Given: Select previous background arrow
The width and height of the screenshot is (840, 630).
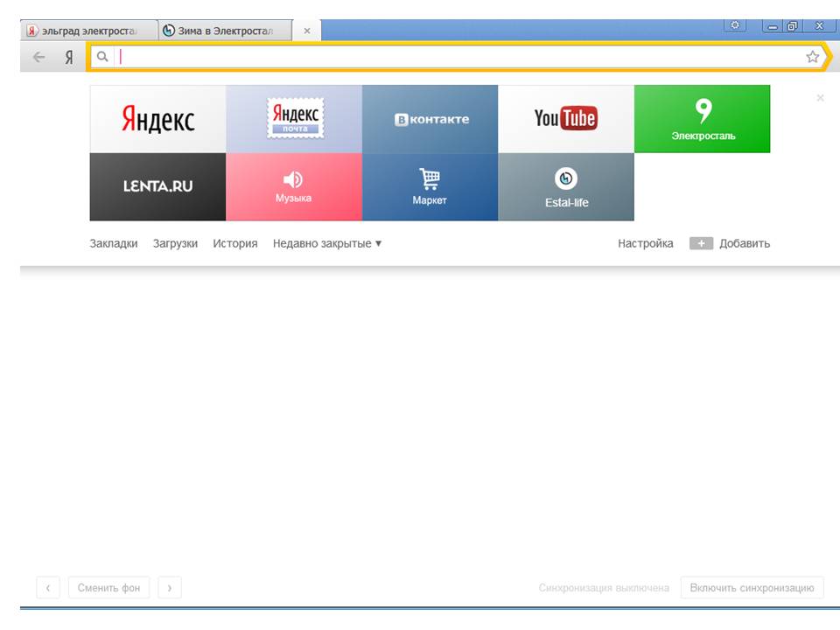Looking at the screenshot, I should click(48, 588).
